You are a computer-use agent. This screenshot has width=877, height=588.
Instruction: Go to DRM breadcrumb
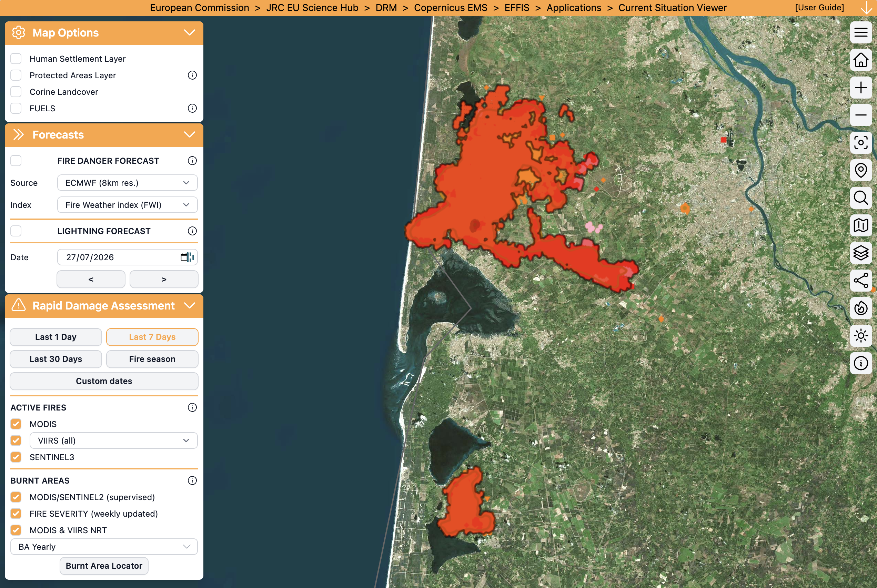coord(386,8)
